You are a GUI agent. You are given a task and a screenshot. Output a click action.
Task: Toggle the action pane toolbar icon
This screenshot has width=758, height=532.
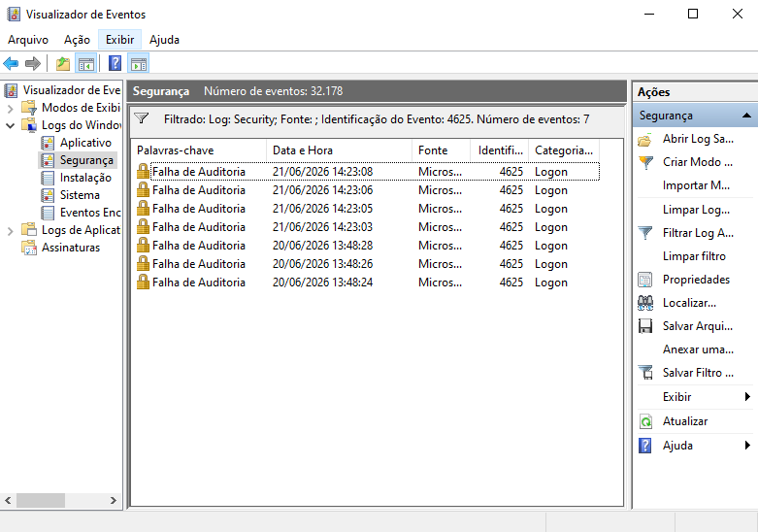138,63
